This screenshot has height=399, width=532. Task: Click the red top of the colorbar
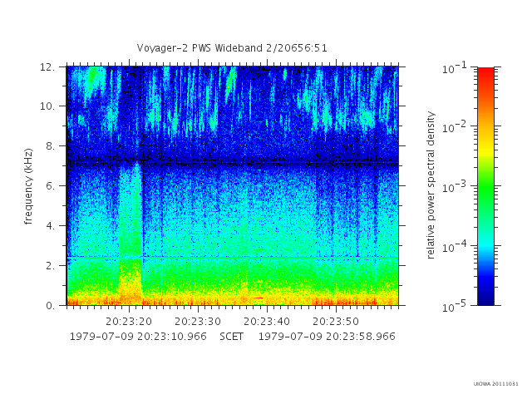485,73
